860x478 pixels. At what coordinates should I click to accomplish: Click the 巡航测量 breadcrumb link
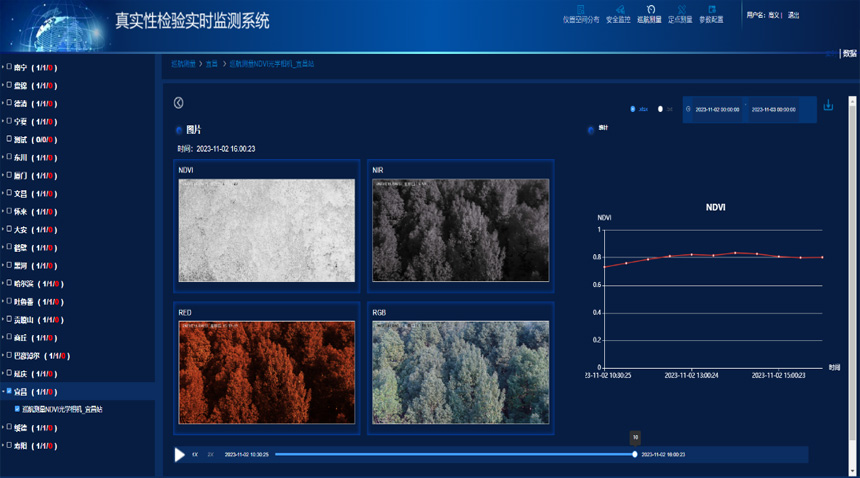click(183, 64)
